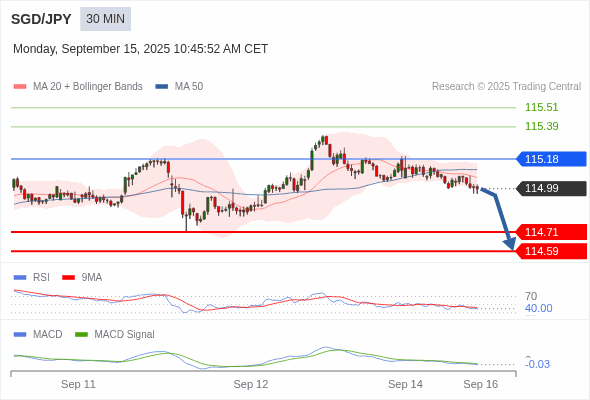The width and height of the screenshot is (590, 400).
Task: Click the Sep 16 date axis label
Action: (481, 384)
